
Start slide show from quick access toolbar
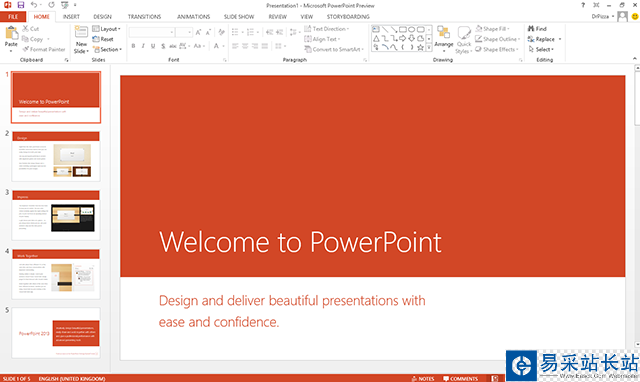pyautogui.click(x=64, y=5)
